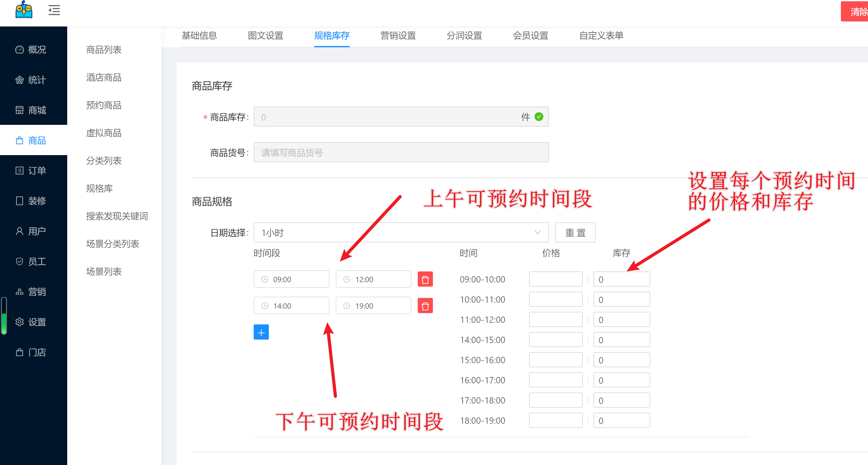Screen dimensions: 868x465
Task: Delete the 09:00-12:00 time slot
Action: pyautogui.click(x=425, y=279)
